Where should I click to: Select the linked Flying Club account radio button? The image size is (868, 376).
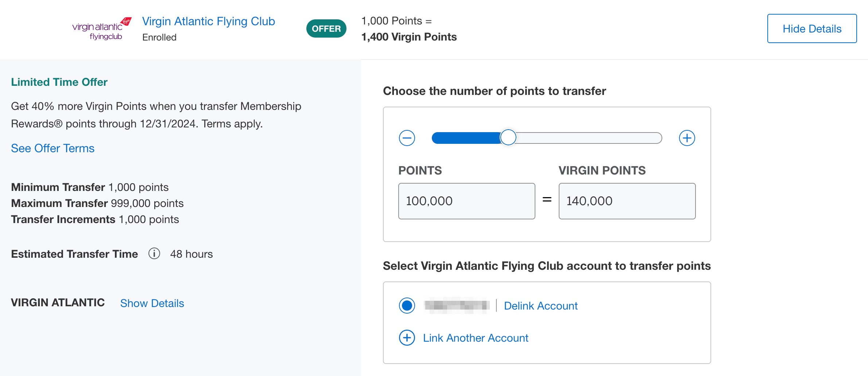(407, 305)
